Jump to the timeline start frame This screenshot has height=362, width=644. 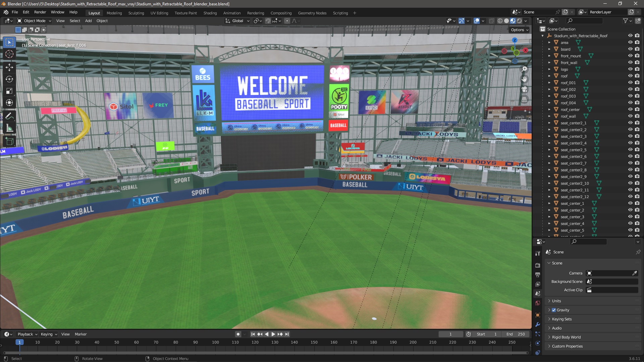(253, 334)
